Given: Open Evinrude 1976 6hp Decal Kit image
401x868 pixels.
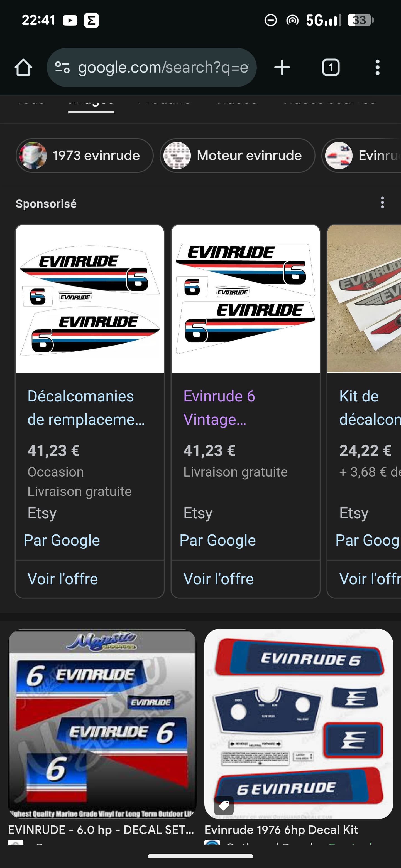Looking at the screenshot, I should point(299,724).
